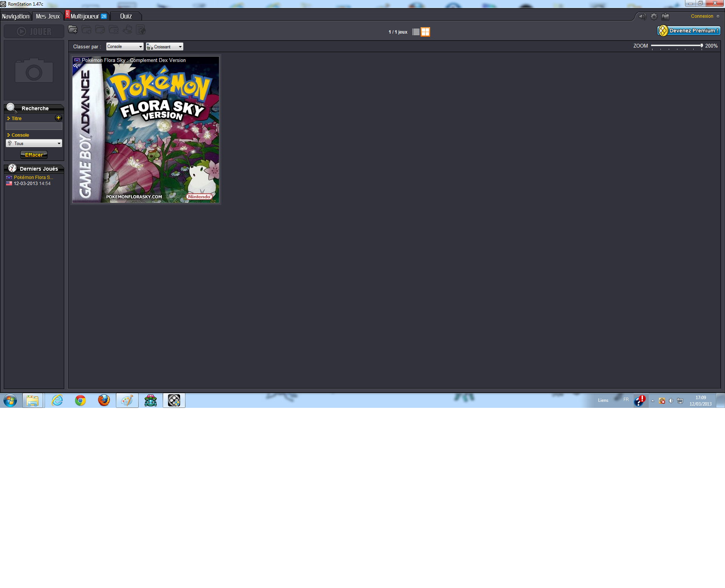Open the Classer par Console dropdown

coord(125,46)
